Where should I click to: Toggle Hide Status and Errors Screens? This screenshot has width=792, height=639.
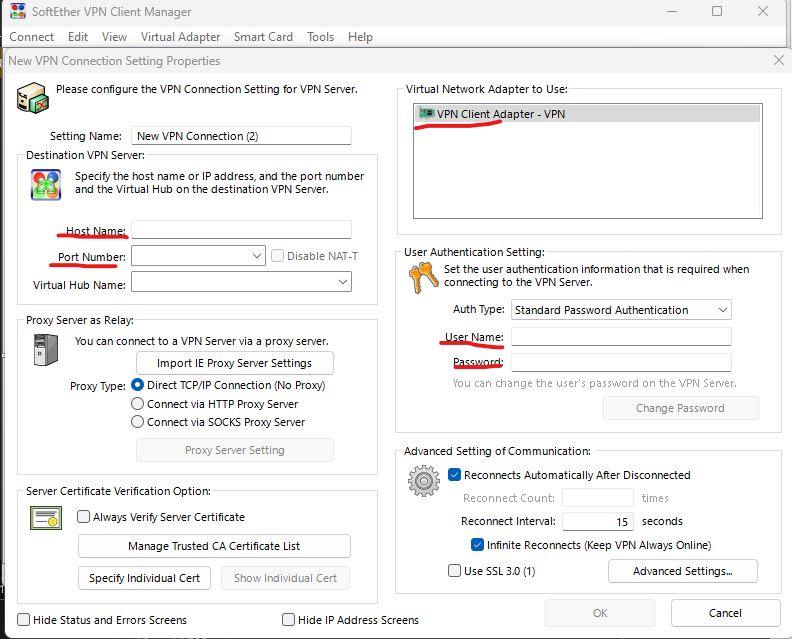pyautogui.click(x=24, y=620)
